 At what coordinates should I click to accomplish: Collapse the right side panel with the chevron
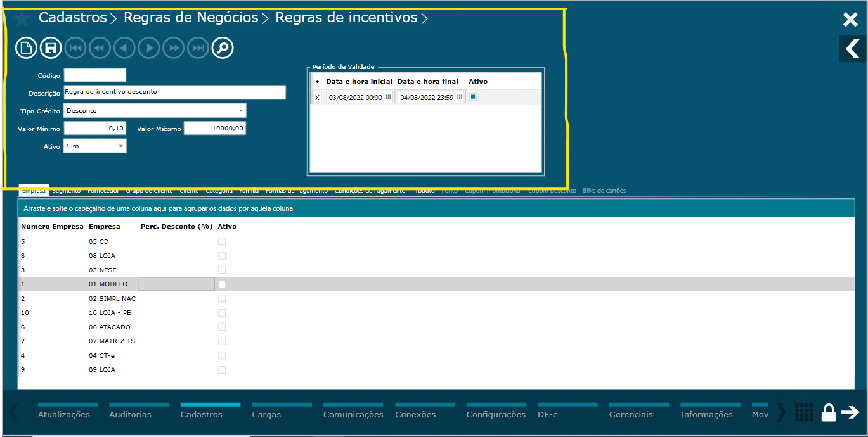[851, 48]
